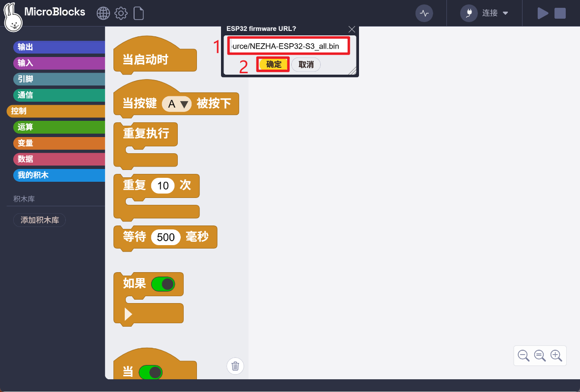
Task: Select the 运算 block category
Action: pyautogui.click(x=59, y=127)
